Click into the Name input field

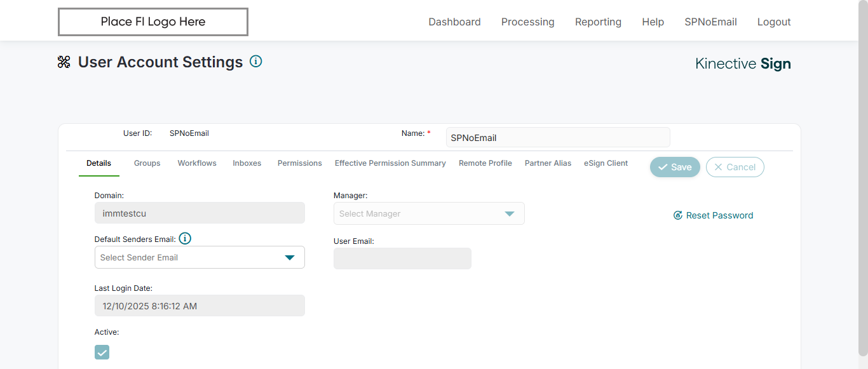point(558,137)
